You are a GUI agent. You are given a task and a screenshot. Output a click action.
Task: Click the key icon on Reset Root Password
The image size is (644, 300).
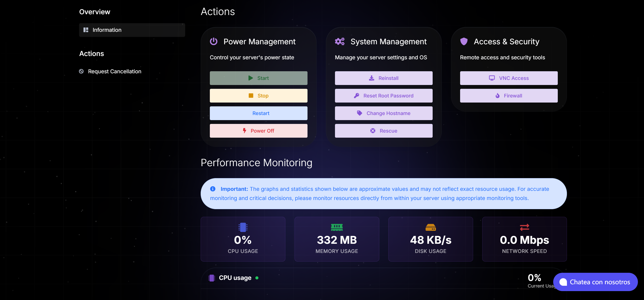click(x=357, y=96)
